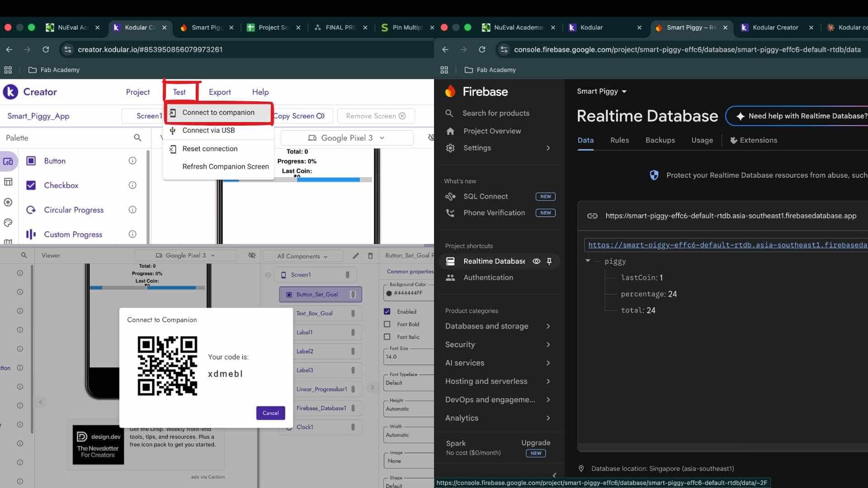Open the Layout category in palette sidebar

(x=8, y=182)
